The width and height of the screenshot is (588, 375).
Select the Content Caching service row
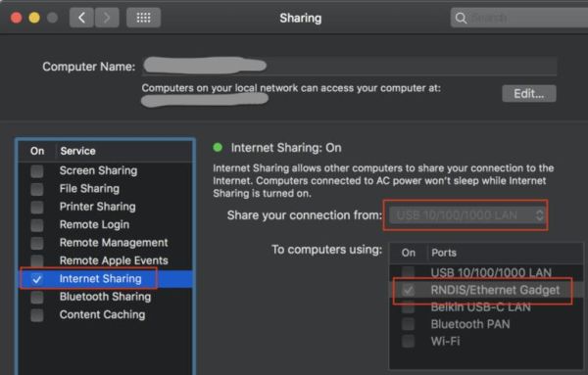coord(105,314)
